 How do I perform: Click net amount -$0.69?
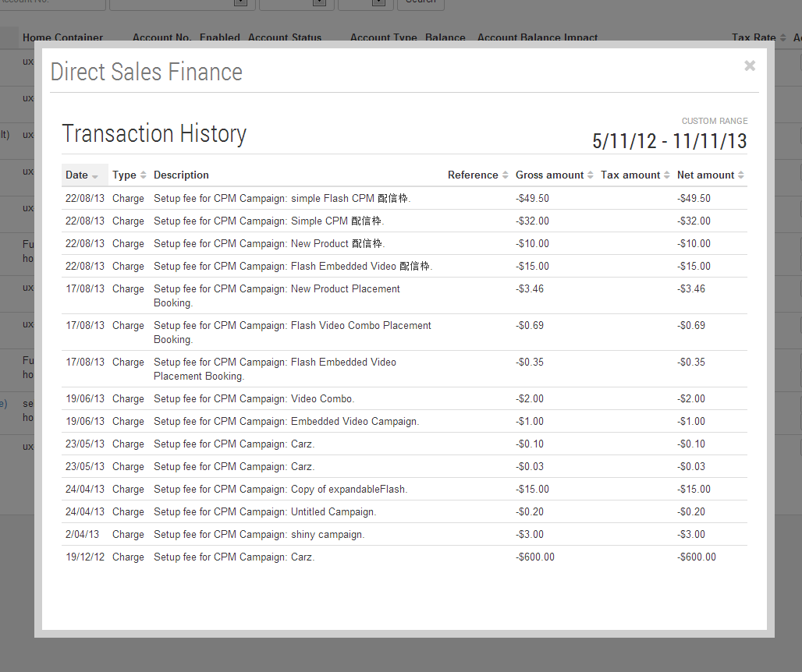point(691,326)
